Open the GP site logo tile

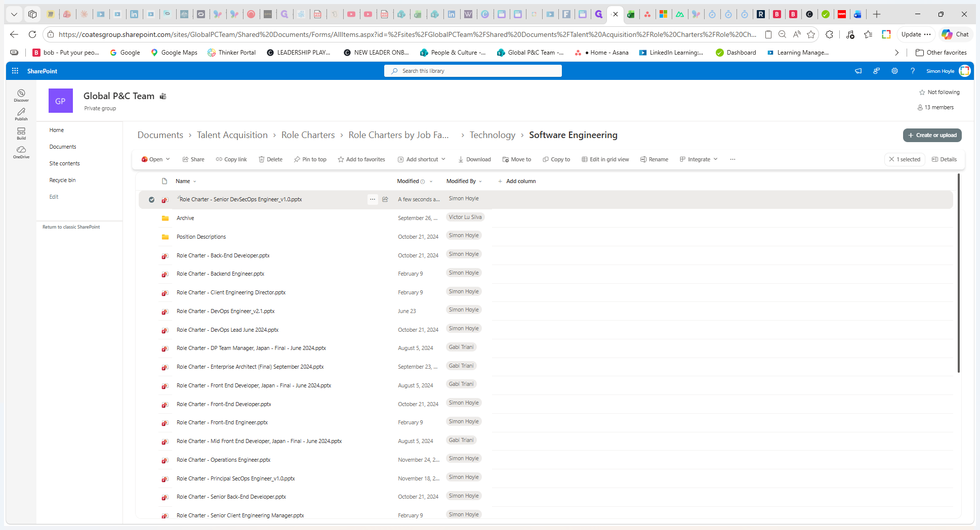(61, 101)
